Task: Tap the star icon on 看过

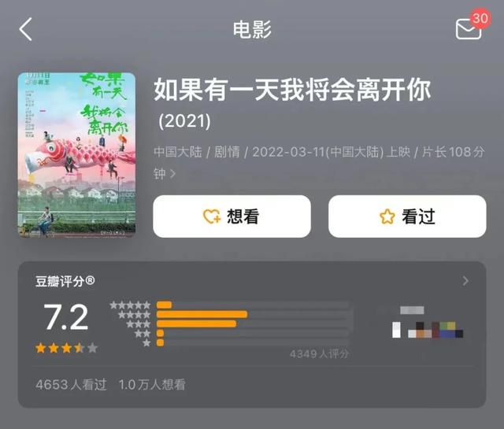Action: pos(387,216)
